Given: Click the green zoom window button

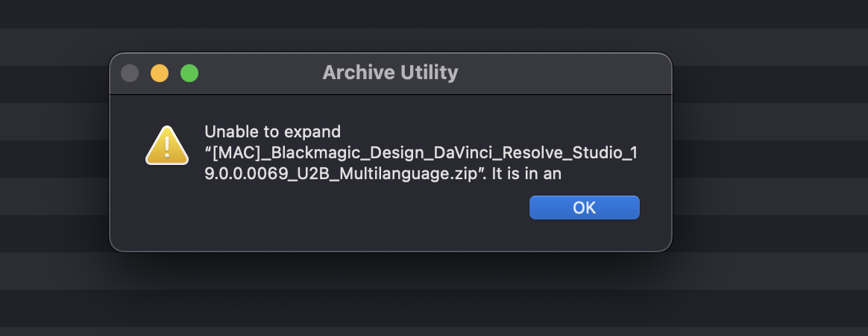Looking at the screenshot, I should pos(189,73).
